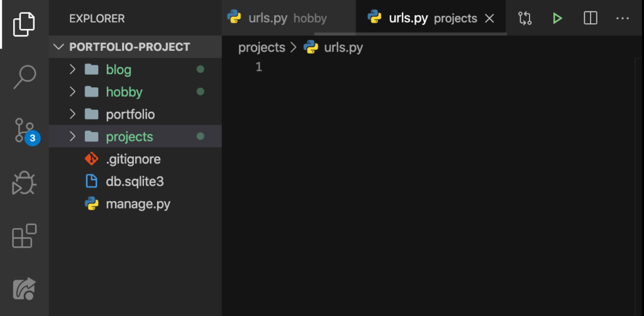Open the Run and Debug view

click(25, 183)
